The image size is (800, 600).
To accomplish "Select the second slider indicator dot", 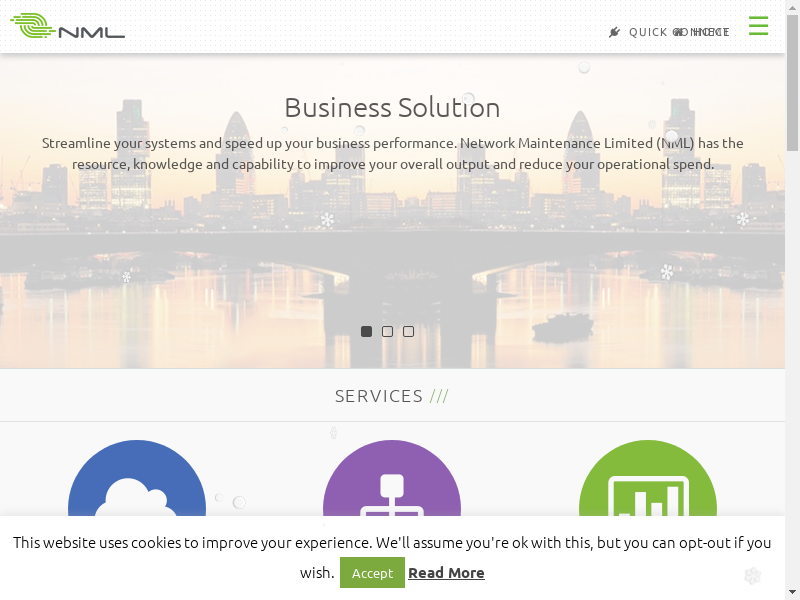I will 387,332.
